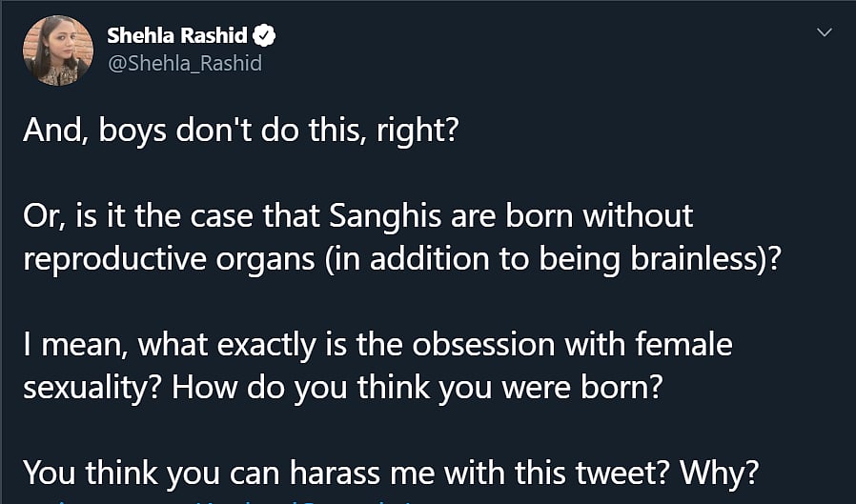Open the @Shehla_Rashid handle link

tap(184, 64)
